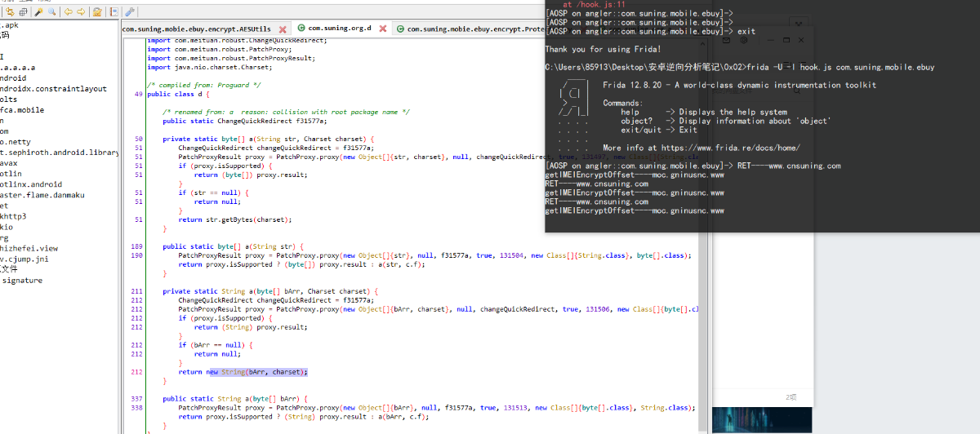The height and width of the screenshot is (434, 980).
Task: Select v.cjump.jni package in tree
Action: pyautogui.click(x=24, y=259)
